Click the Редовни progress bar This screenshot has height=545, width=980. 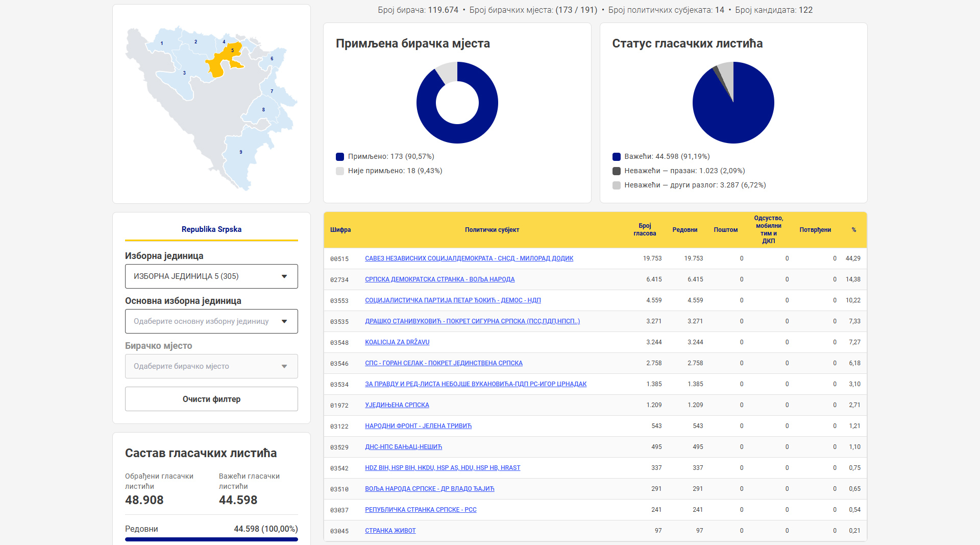tap(211, 539)
